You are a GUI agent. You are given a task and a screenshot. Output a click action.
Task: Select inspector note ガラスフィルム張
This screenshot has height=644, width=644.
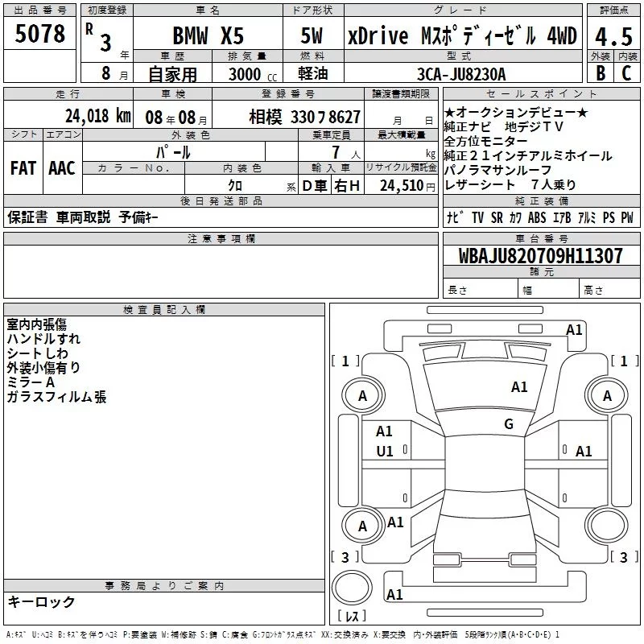(56, 397)
